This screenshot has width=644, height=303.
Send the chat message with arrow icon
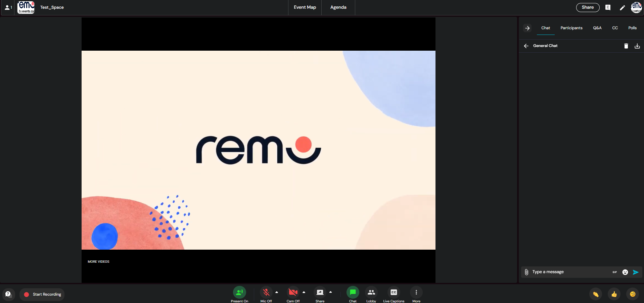tap(636, 272)
